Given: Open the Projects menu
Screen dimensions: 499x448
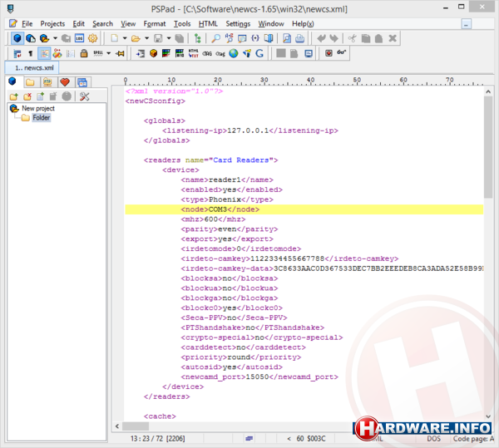Looking at the screenshot, I should point(52,24).
